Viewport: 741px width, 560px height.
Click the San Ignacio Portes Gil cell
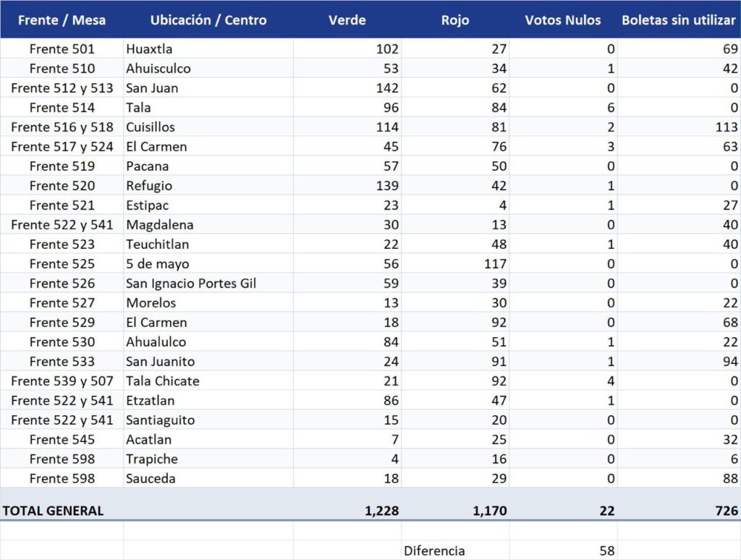click(208, 283)
